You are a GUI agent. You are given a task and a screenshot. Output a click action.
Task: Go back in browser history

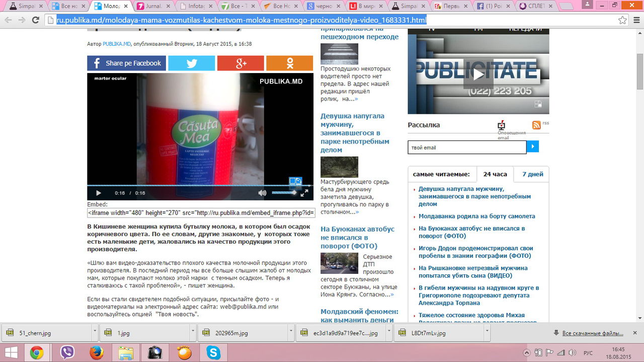(8, 20)
